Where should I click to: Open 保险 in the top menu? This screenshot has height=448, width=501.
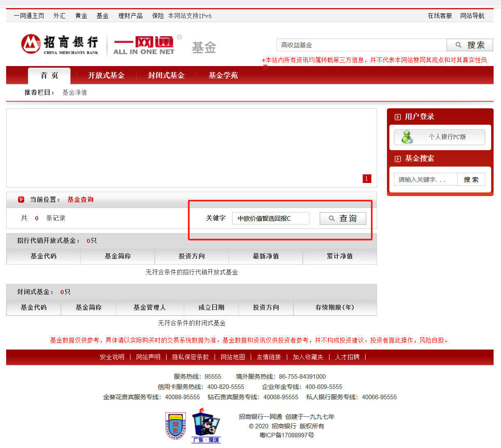(x=158, y=16)
